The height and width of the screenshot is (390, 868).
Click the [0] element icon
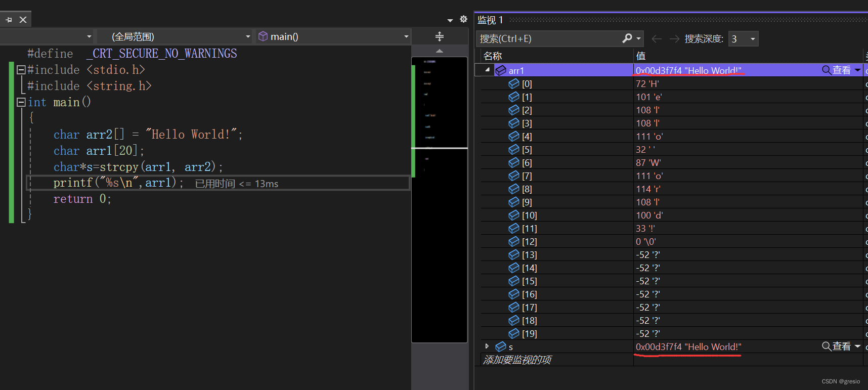(514, 83)
